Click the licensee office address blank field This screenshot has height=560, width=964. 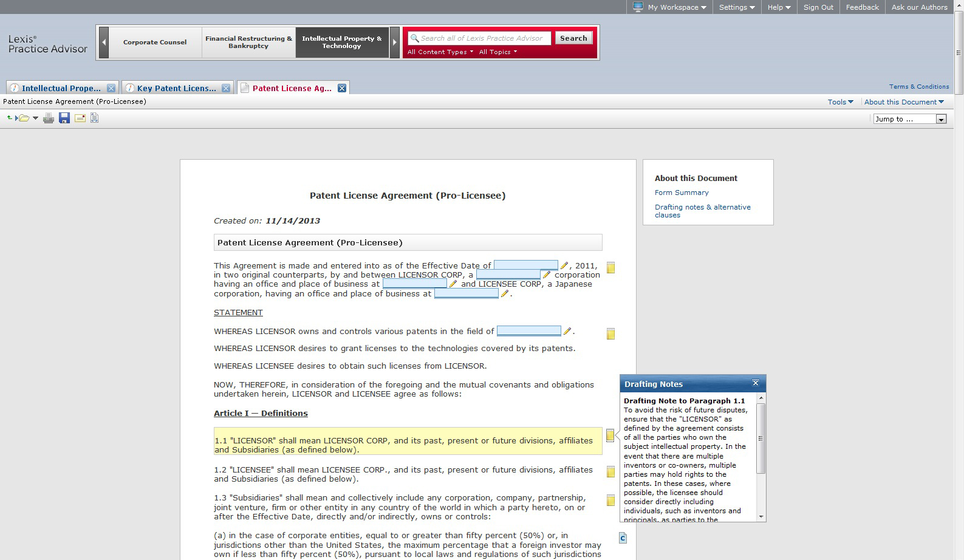467,293
